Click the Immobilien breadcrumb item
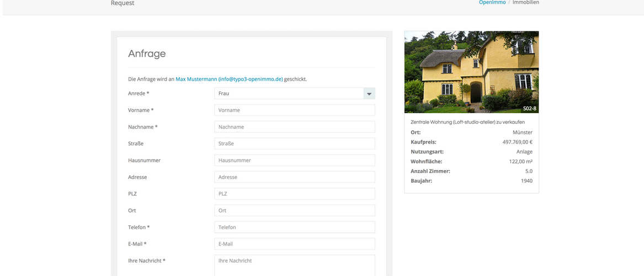The width and height of the screenshot is (644, 276). 525,3
